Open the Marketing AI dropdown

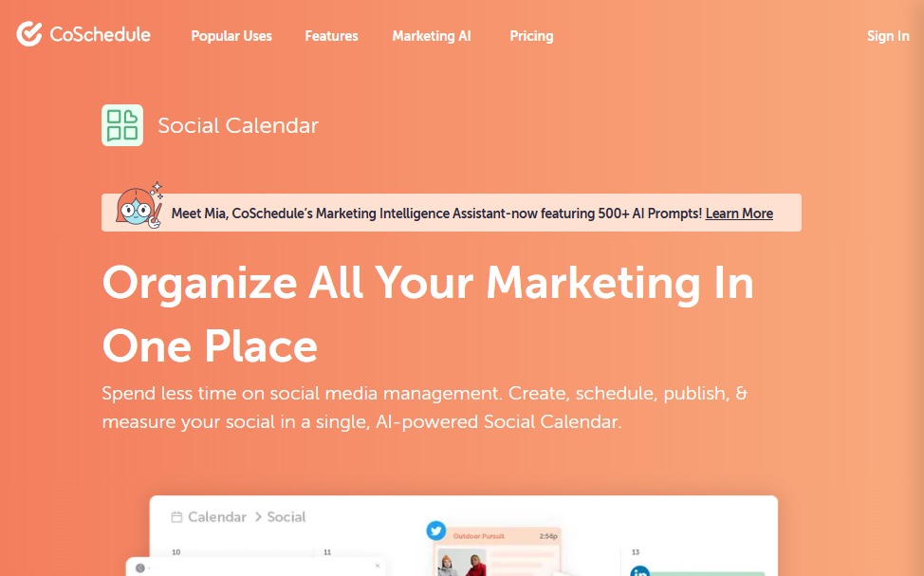431,36
